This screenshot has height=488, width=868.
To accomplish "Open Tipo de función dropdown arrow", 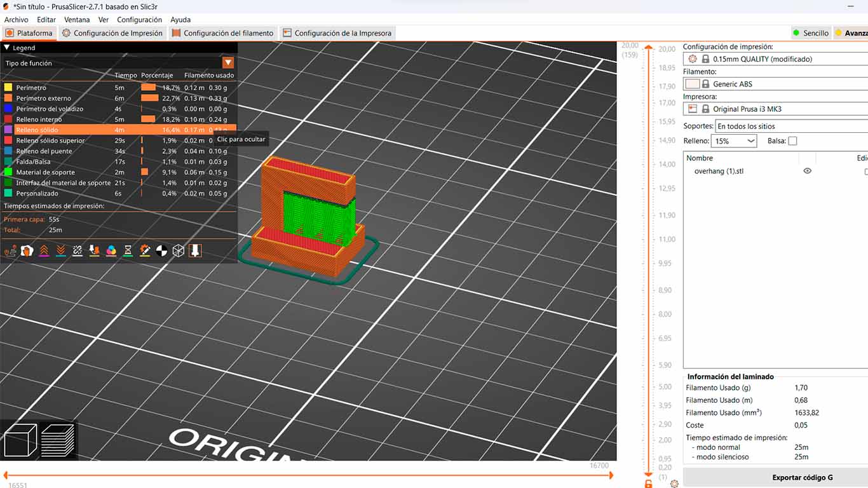I will tap(228, 63).
